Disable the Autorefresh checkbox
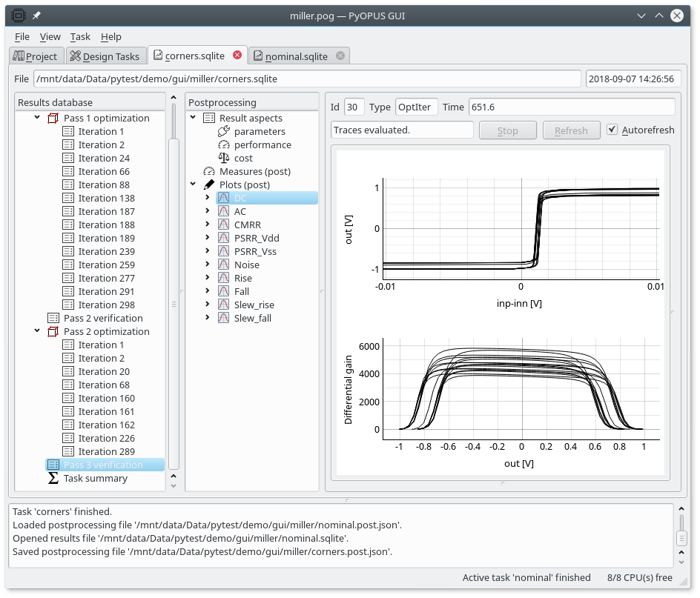Screen dimensions: 700x598 [x=612, y=130]
